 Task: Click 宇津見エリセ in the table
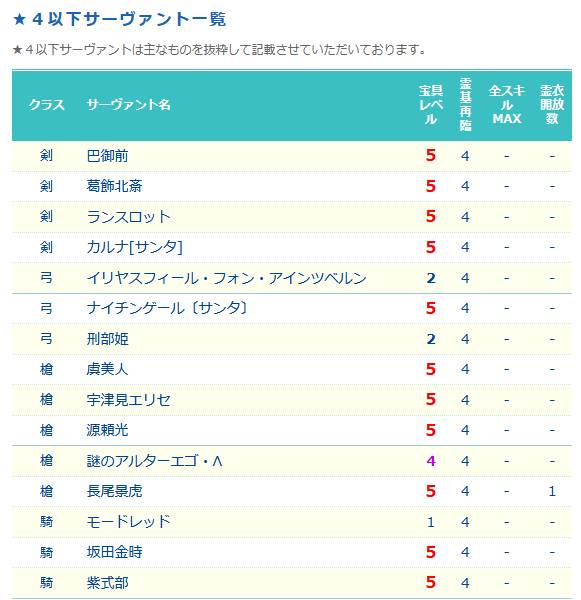(128, 400)
